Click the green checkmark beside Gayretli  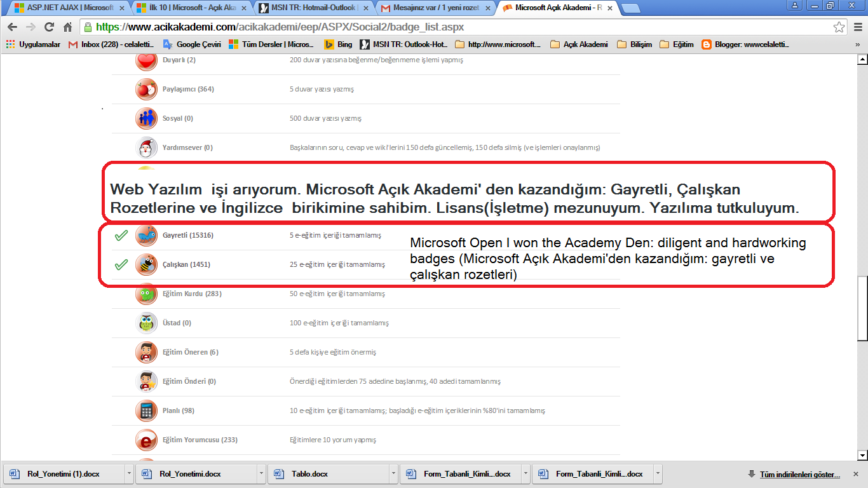click(121, 236)
